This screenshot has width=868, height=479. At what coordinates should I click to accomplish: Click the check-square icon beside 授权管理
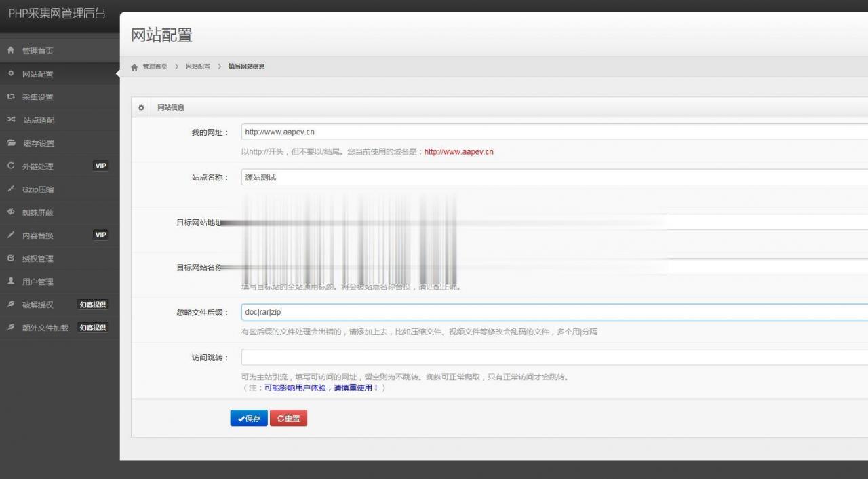(x=11, y=258)
